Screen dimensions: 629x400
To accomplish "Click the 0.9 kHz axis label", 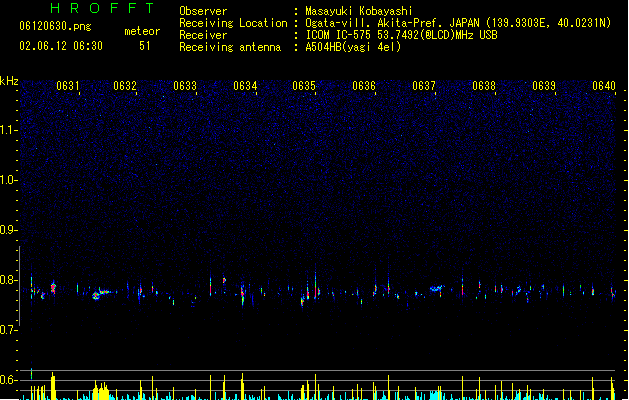I will coord(8,230).
